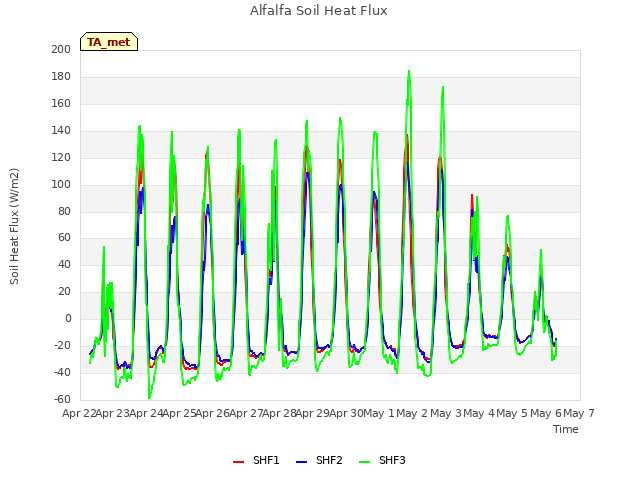Click the 40 y-axis tick label
Viewport: 640px width, 480px height.
click(64, 264)
